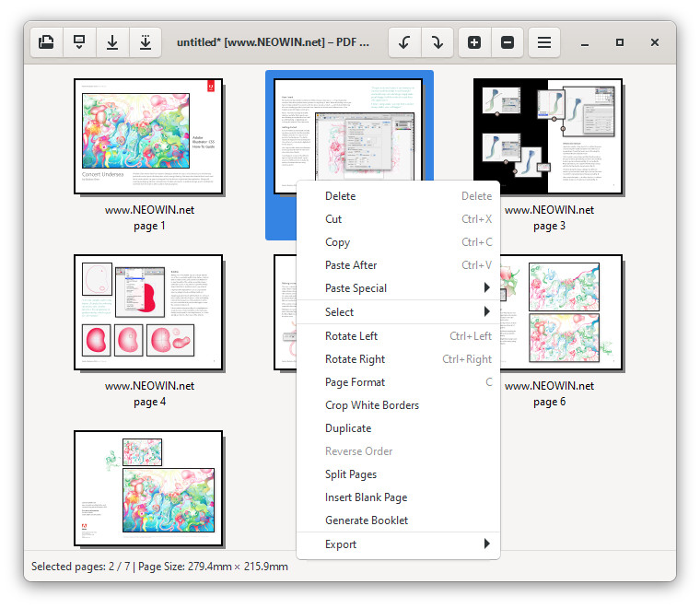Click the Save icon with single underline

[112, 42]
